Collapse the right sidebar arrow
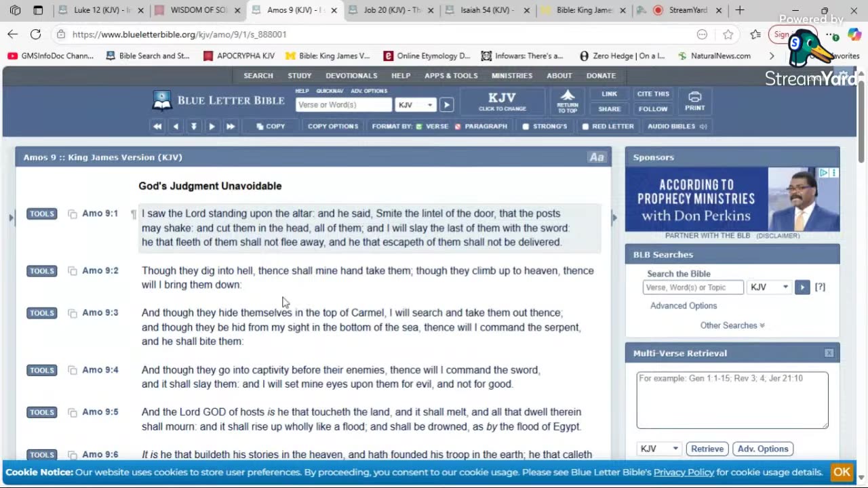 tap(614, 218)
